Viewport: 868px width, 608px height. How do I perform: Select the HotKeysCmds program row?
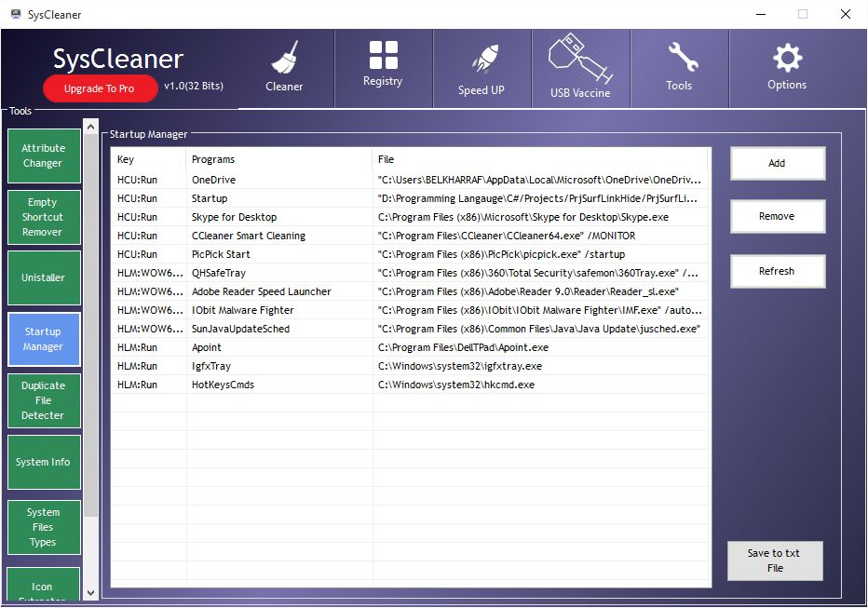[410, 385]
